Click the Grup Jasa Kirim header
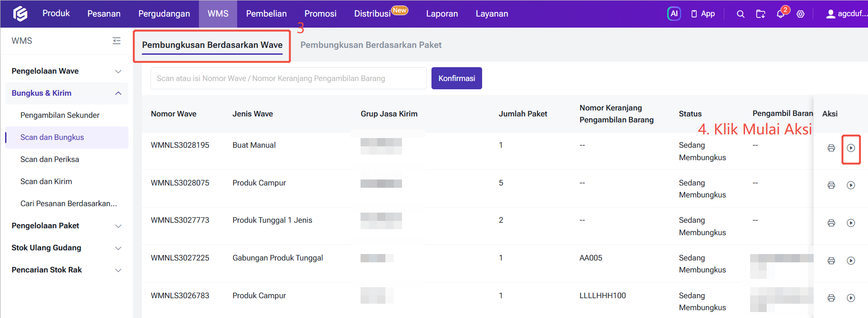 [x=389, y=114]
